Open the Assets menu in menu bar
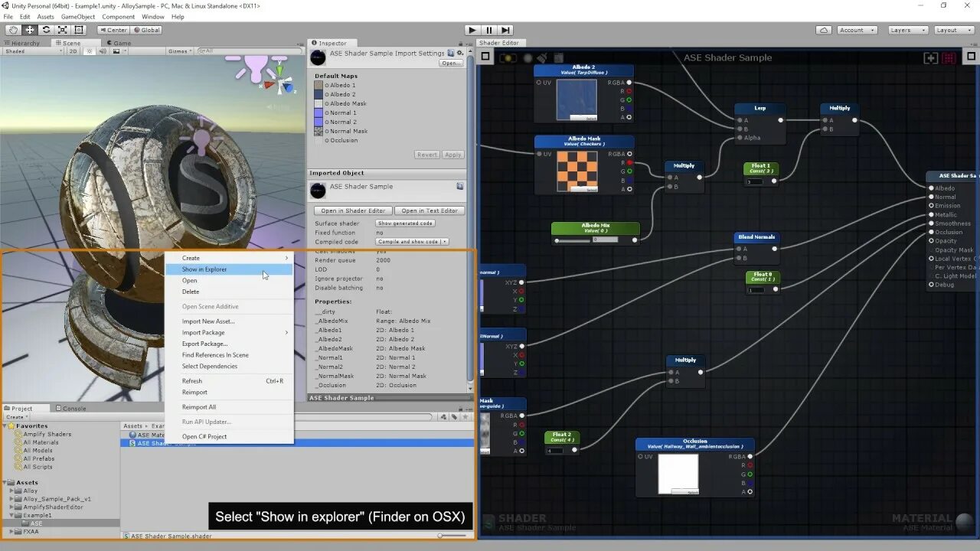The height and width of the screenshot is (551, 980). (46, 17)
